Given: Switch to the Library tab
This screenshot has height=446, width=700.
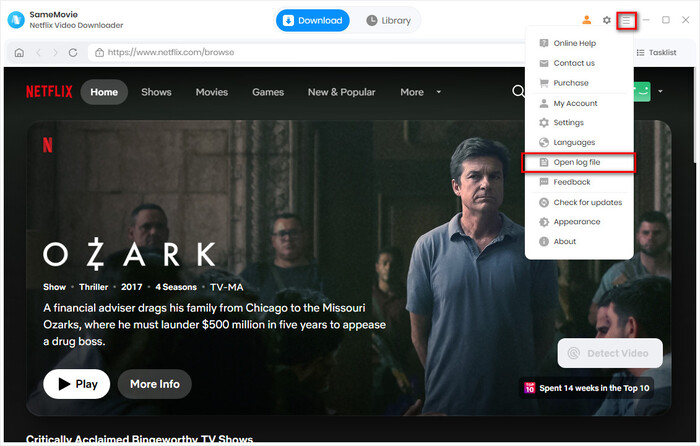Looking at the screenshot, I should 388,21.
